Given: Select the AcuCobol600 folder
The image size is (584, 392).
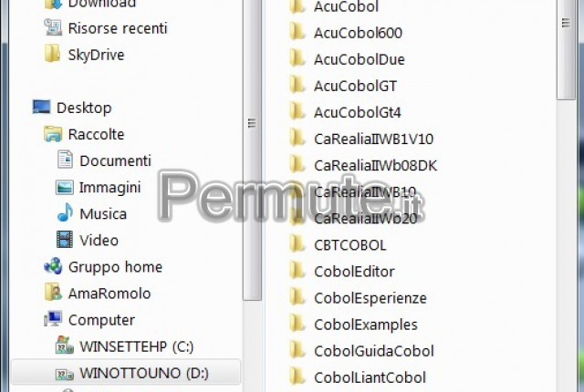Looking at the screenshot, I should point(345,32).
